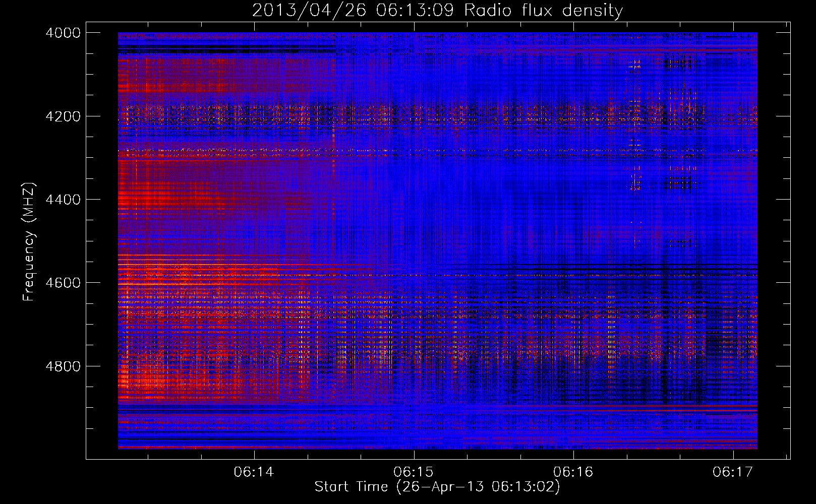This screenshot has height=504, width=816.
Task: Click the 4600 frequency tick label
Action: (63, 283)
